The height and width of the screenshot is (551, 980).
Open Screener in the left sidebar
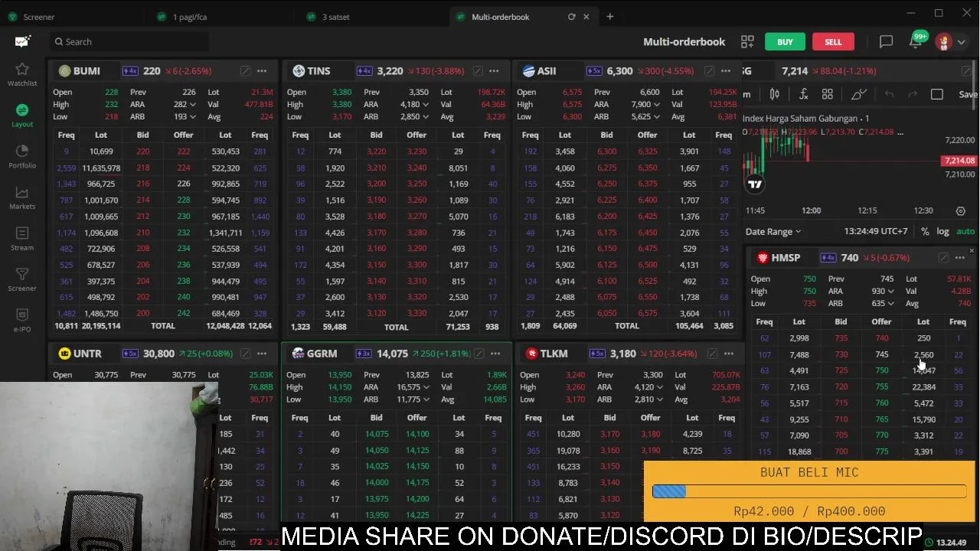[x=22, y=280]
